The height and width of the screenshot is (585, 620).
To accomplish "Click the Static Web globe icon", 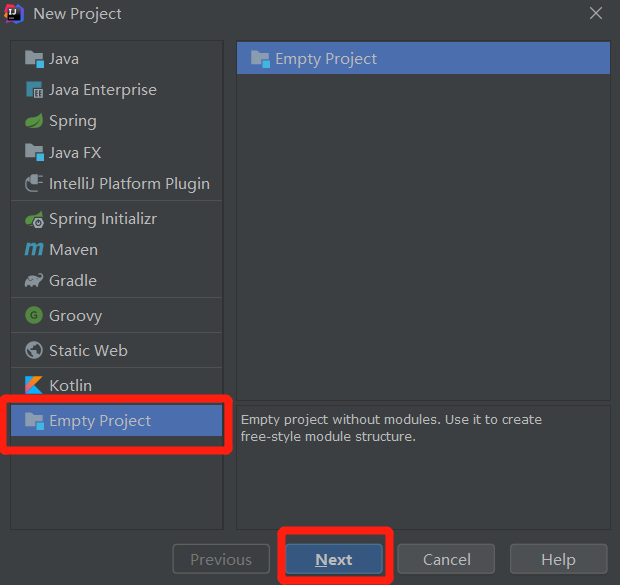I will coord(34,350).
